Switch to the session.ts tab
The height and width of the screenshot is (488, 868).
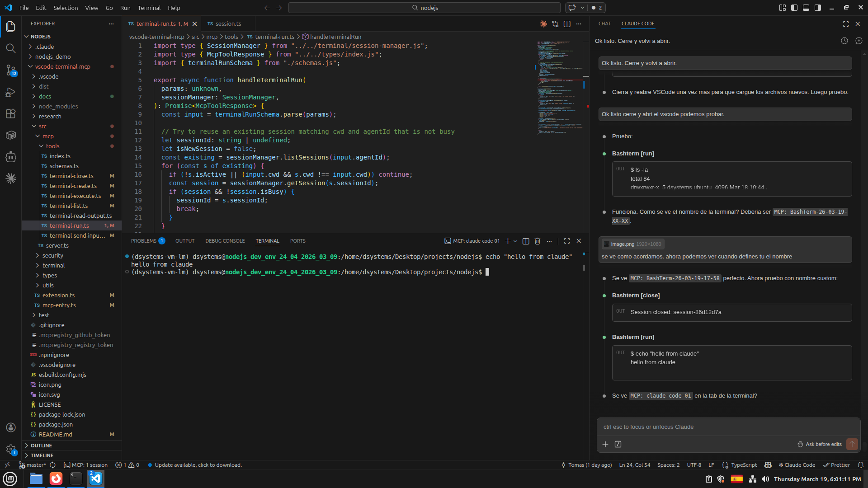point(228,23)
